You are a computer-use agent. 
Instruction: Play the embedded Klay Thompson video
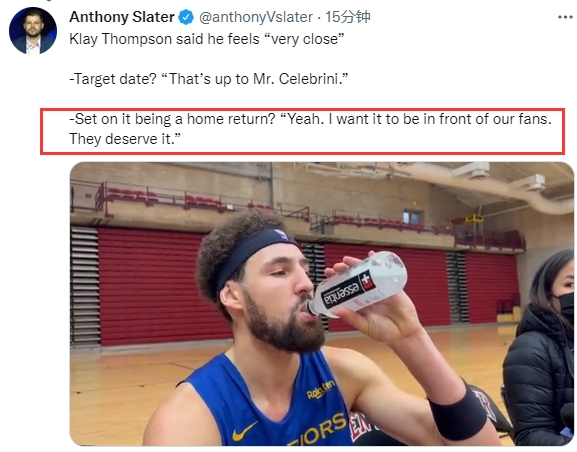pyautogui.click(x=322, y=304)
